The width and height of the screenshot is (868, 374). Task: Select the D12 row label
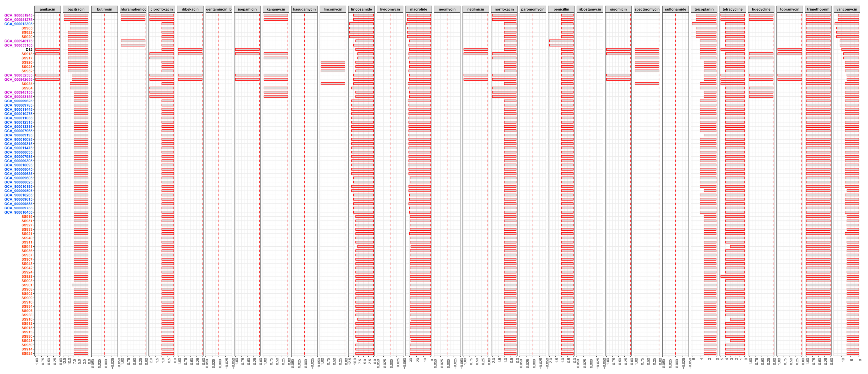29,49
